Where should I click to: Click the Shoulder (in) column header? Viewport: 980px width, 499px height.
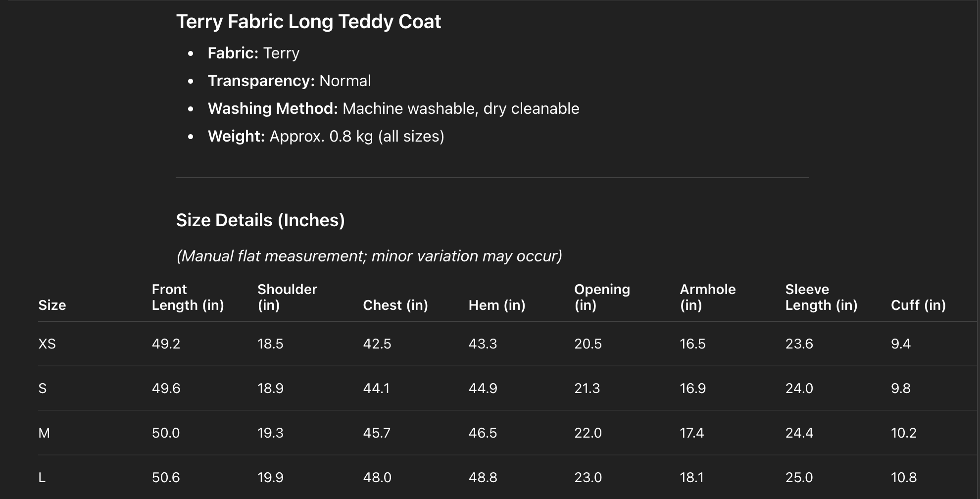click(x=287, y=297)
